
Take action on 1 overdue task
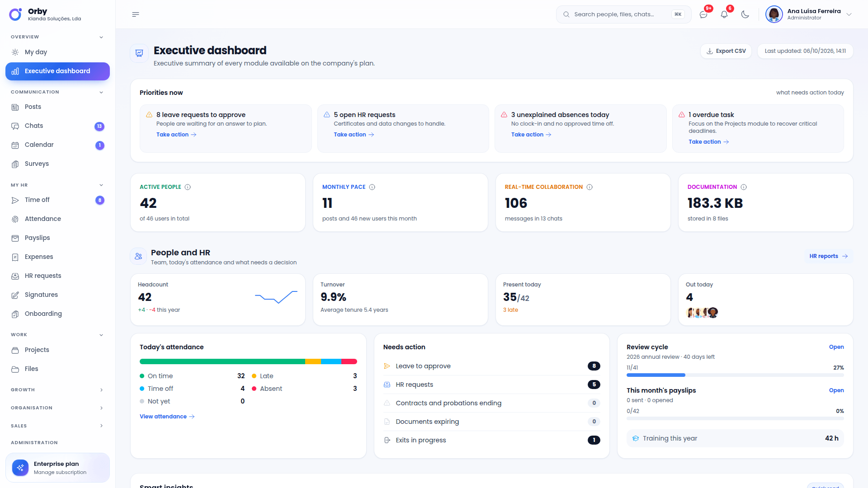pyautogui.click(x=709, y=142)
